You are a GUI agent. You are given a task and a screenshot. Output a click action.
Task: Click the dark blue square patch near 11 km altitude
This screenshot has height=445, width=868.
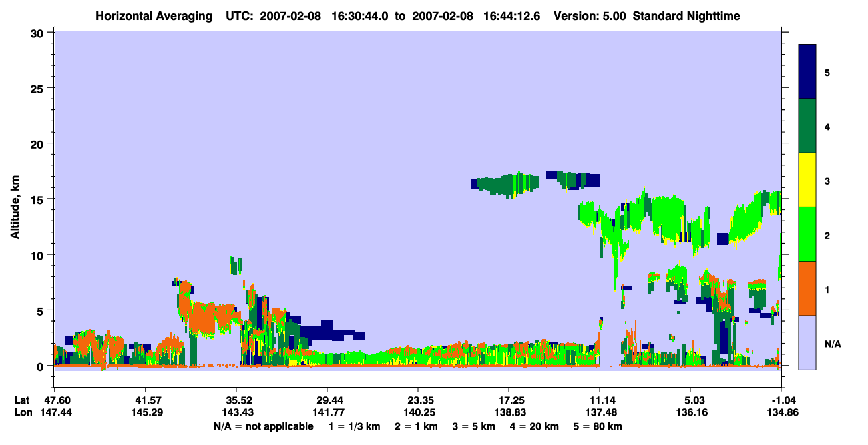[x=722, y=239]
